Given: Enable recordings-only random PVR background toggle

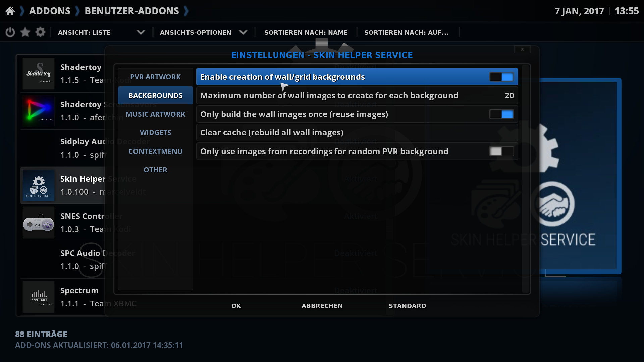Looking at the screenshot, I should tap(501, 152).
